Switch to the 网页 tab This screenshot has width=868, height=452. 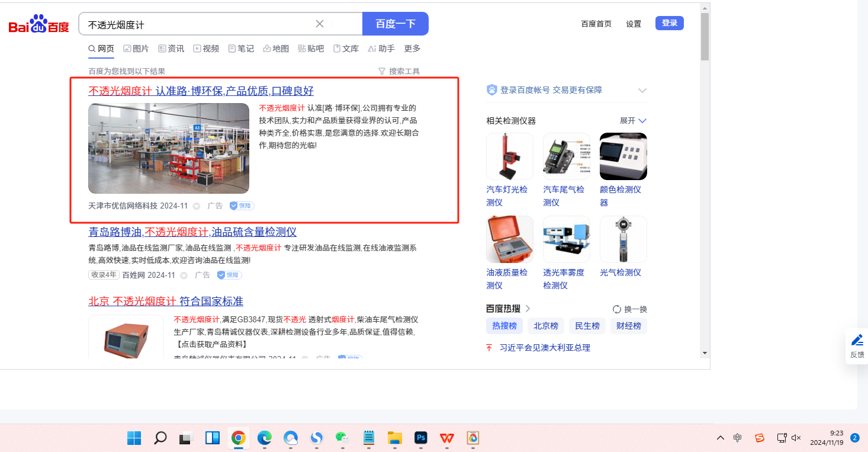coord(101,49)
